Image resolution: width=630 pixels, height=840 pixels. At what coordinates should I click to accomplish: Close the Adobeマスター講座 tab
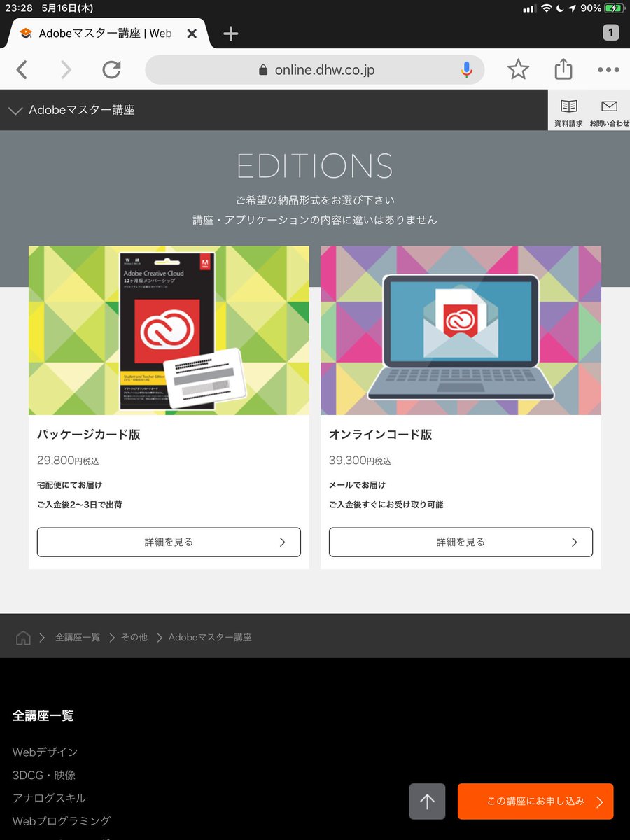tap(192, 34)
